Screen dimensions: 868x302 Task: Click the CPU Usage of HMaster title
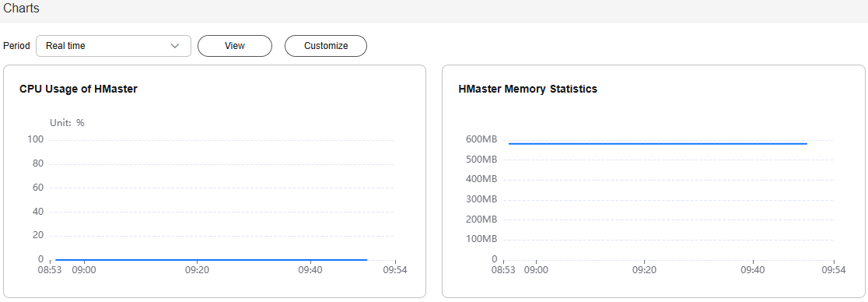pos(78,89)
